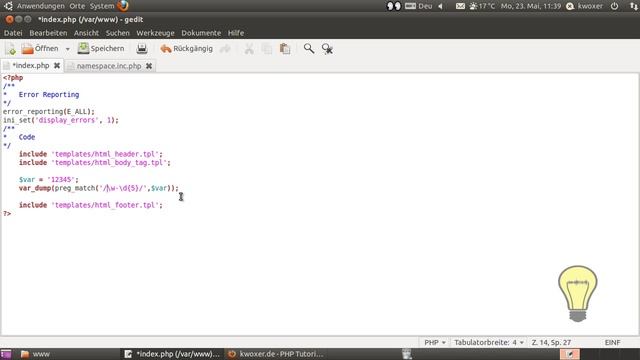Expand the Öffnen recent files arrow
Image resolution: width=640 pixels, height=360 pixels.
(x=67, y=49)
